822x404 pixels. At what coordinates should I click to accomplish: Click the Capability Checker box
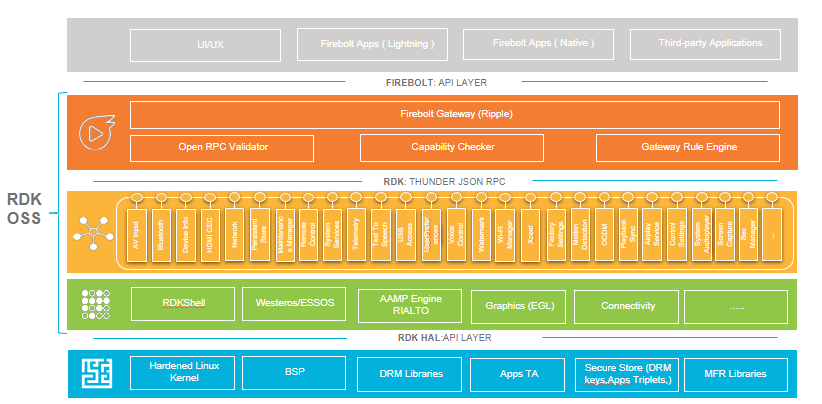(x=452, y=148)
